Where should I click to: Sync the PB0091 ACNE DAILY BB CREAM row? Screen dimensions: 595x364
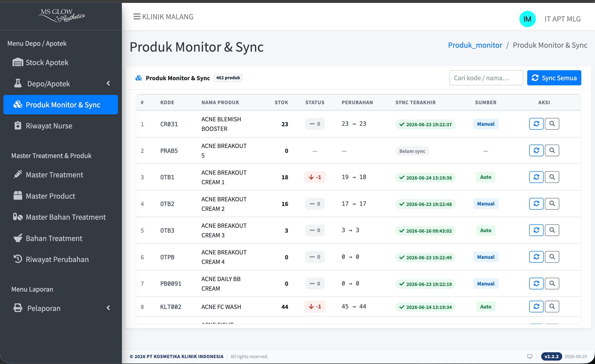536,284
